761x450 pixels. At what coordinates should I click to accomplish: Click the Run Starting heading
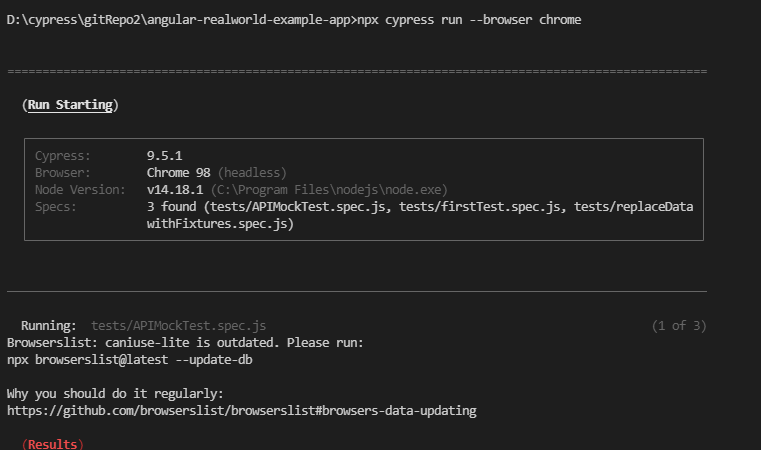pyautogui.click(x=70, y=105)
